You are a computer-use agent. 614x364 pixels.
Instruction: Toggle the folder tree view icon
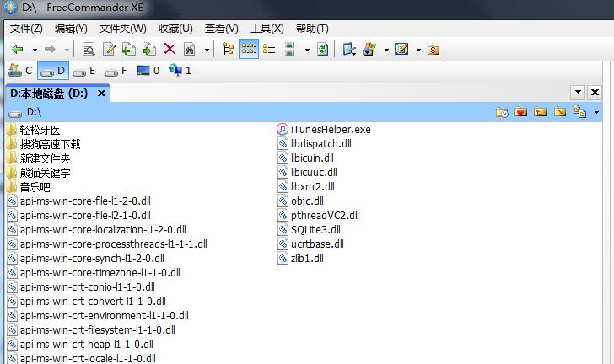coord(228,50)
